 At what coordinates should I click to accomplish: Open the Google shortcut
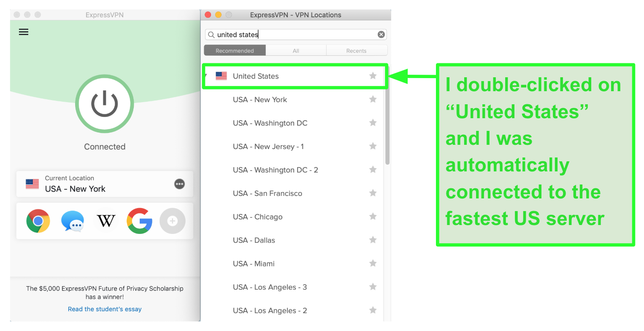point(139,221)
